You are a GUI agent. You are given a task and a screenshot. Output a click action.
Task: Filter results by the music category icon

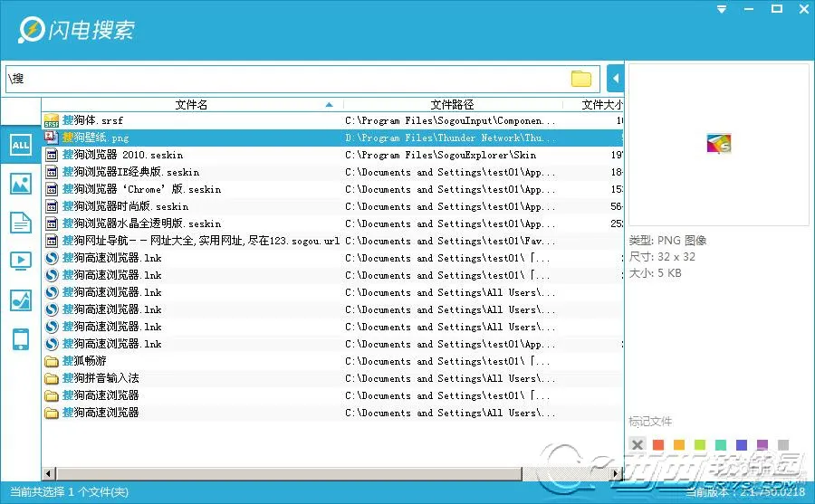(x=20, y=300)
